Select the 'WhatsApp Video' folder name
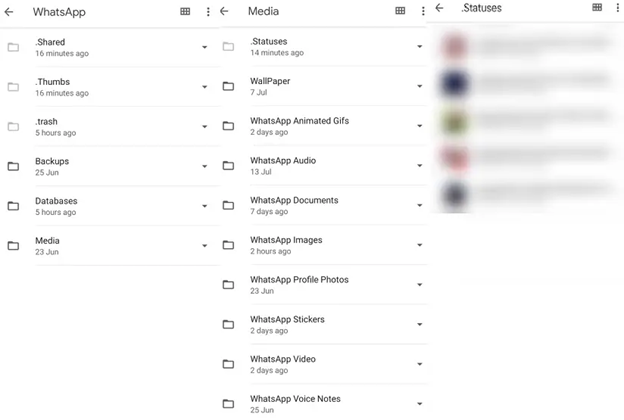Screen dimensions: 624x420 click(x=283, y=359)
